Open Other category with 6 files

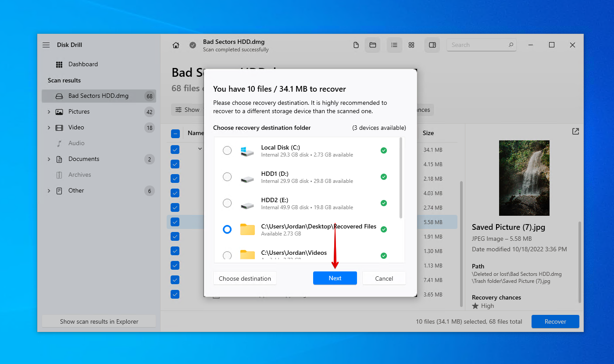(99, 191)
